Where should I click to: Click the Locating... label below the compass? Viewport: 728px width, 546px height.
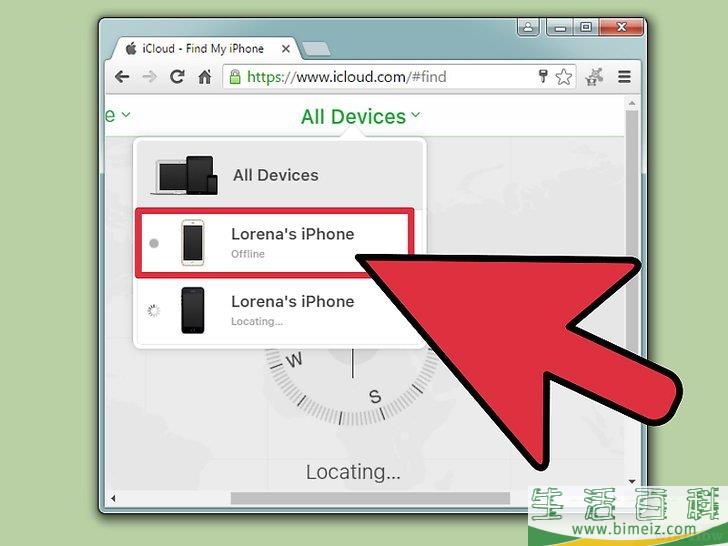353,472
